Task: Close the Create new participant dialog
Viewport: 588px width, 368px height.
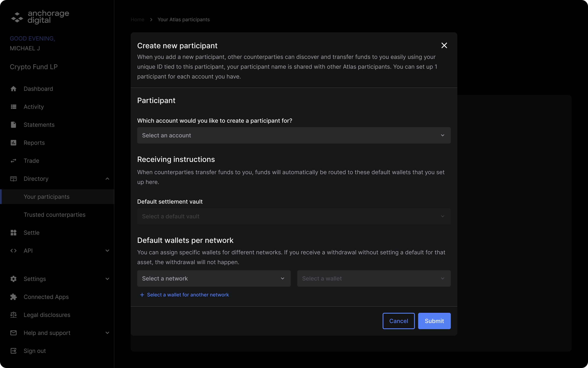Action: click(x=444, y=46)
